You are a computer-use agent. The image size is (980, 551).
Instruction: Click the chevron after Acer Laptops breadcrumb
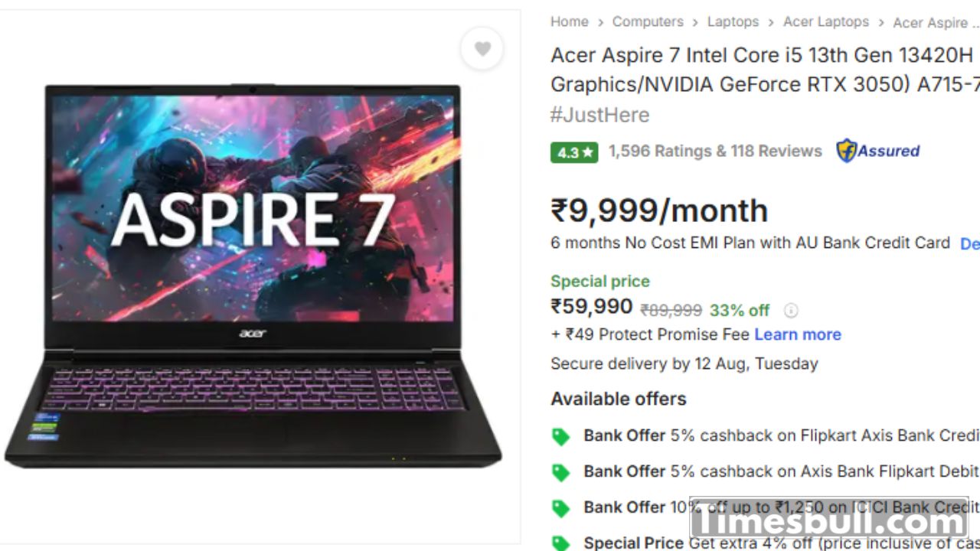pyautogui.click(x=881, y=23)
